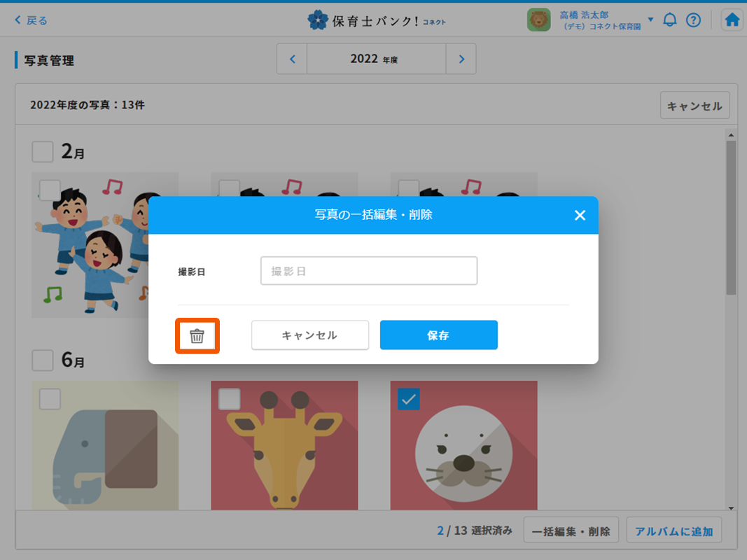The image size is (747, 560).
Task: Go to home via house icon
Action: [732, 20]
